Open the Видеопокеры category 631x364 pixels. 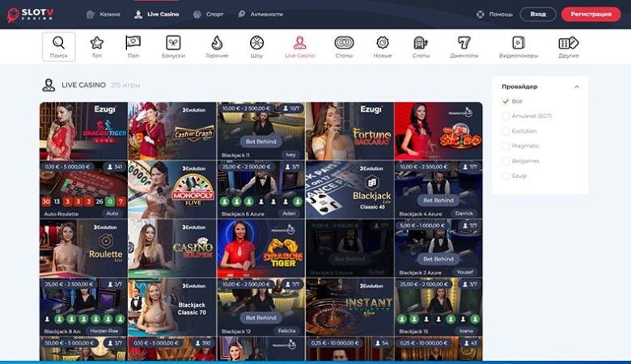click(519, 47)
